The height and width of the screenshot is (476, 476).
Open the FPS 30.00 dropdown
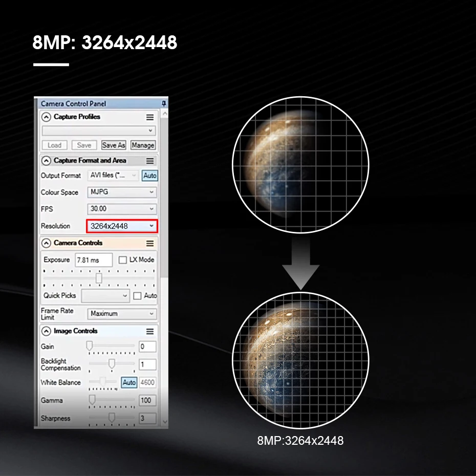pos(122,209)
